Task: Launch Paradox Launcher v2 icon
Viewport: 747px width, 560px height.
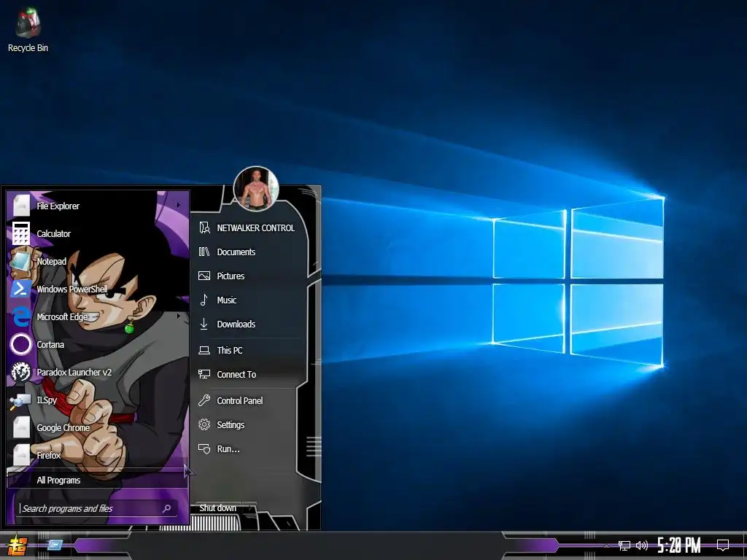Action: [21, 372]
